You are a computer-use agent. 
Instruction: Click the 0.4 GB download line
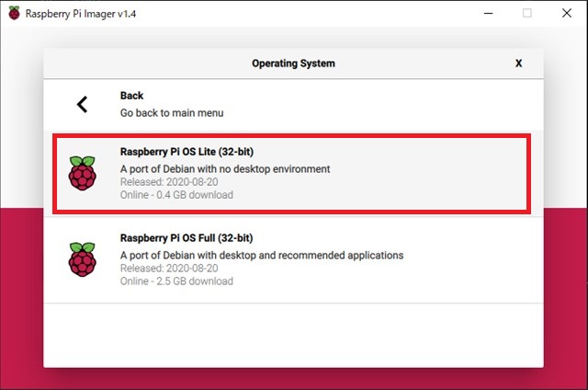click(x=176, y=195)
